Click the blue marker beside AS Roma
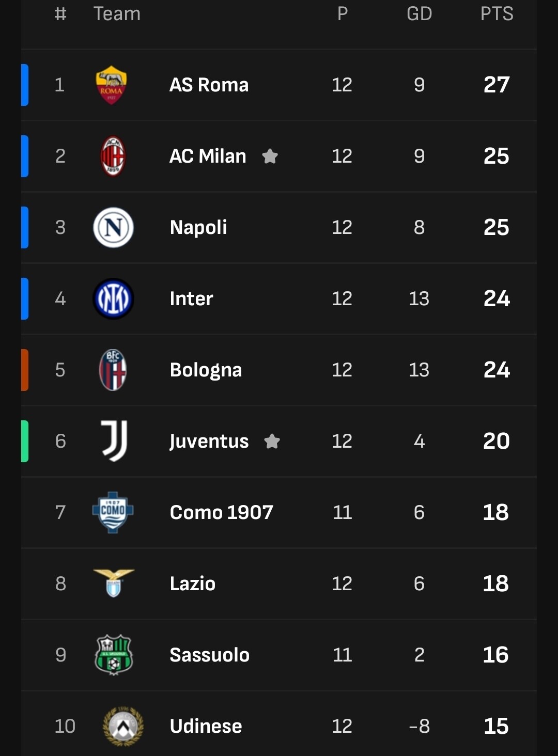Image resolution: width=558 pixels, height=756 pixels. pos(25,85)
